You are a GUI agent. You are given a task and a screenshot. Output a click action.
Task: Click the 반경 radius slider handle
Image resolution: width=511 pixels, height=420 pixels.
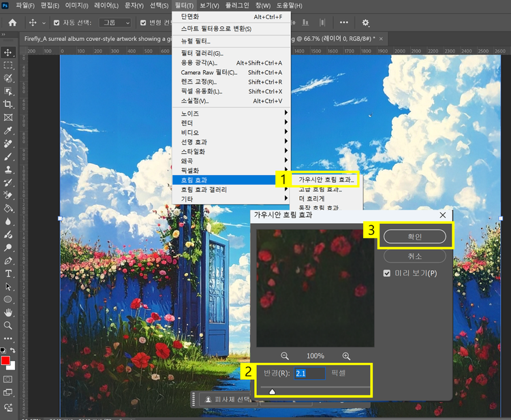(x=272, y=391)
